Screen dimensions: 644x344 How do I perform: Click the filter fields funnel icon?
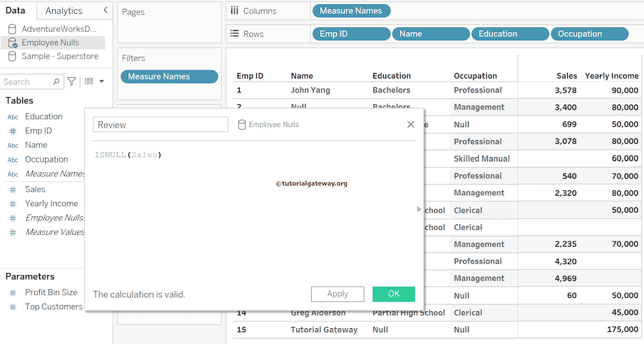click(x=72, y=81)
